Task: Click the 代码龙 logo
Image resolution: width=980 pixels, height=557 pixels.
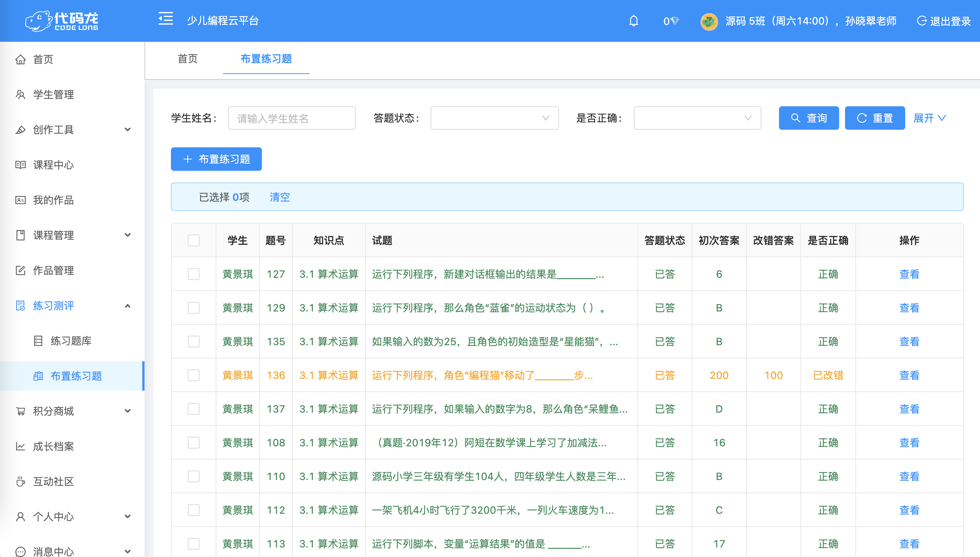Action: 62,21
